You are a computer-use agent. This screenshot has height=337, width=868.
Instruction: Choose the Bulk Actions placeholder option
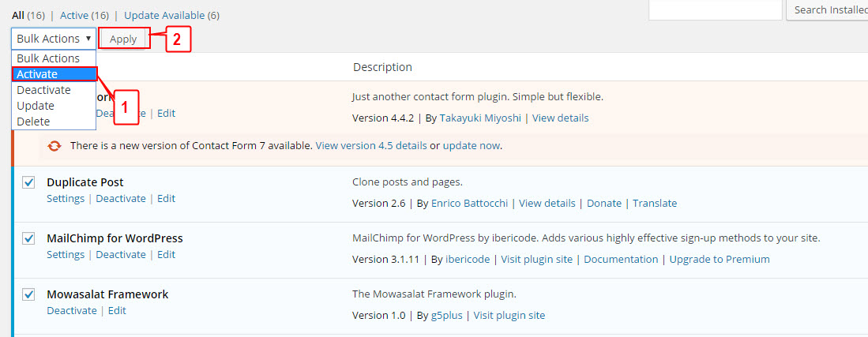point(54,58)
